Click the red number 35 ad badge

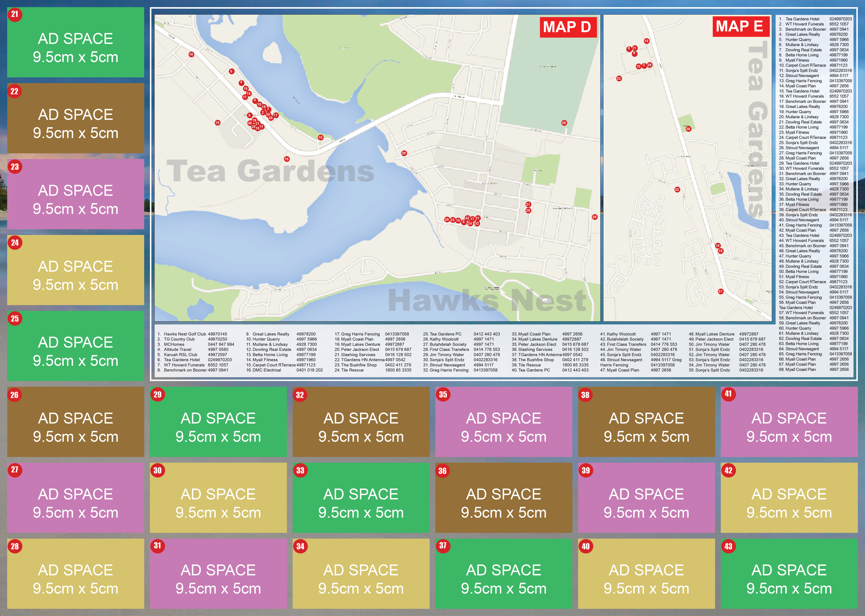(x=443, y=395)
